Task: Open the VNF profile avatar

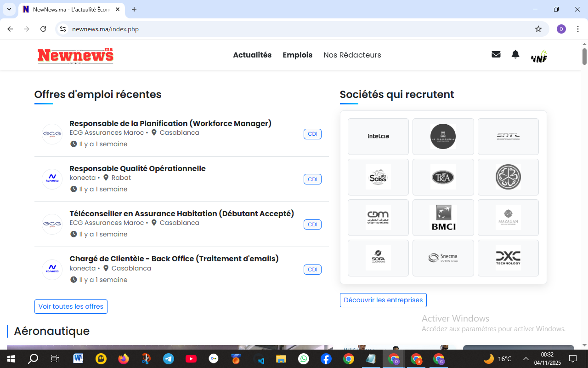Action: click(x=539, y=57)
